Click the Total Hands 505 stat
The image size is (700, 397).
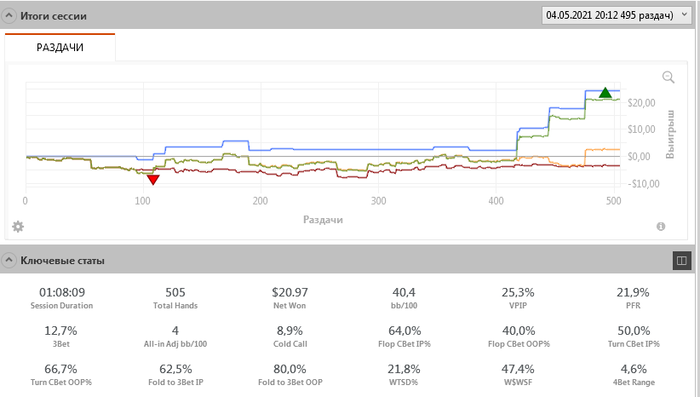[175, 298]
